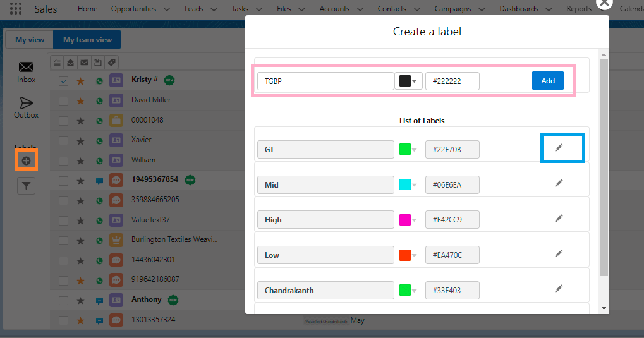Select the Xavier row checkbox
644x338 pixels.
click(x=63, y=140)
